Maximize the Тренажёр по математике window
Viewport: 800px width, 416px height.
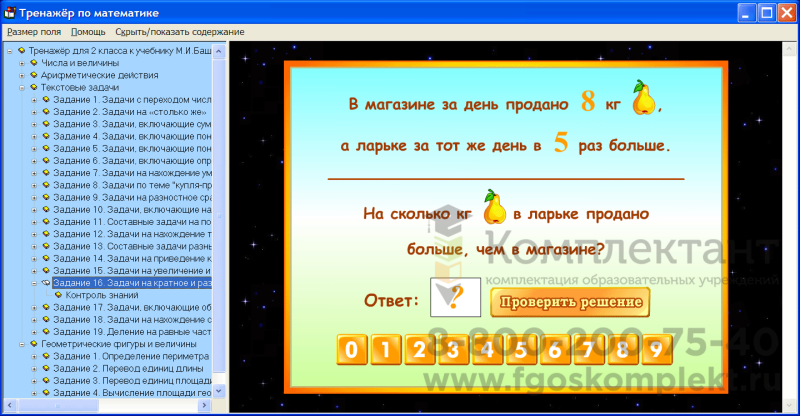tap(766, 13)
